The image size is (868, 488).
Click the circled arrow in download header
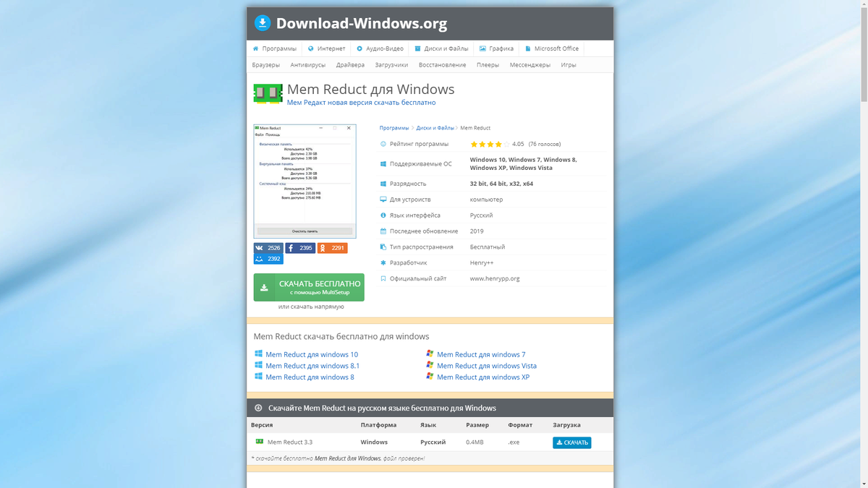[x=258, y=408]
